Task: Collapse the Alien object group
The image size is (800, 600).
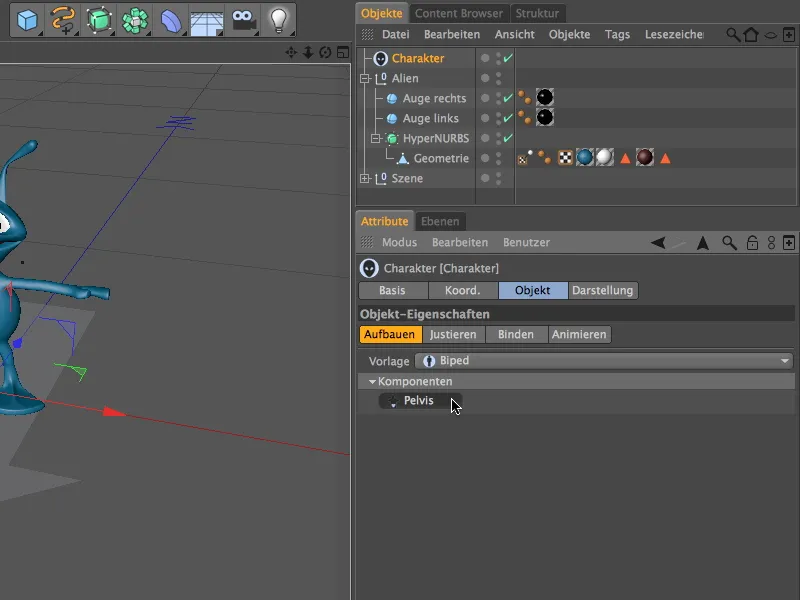Action: [x=365, y=79]
